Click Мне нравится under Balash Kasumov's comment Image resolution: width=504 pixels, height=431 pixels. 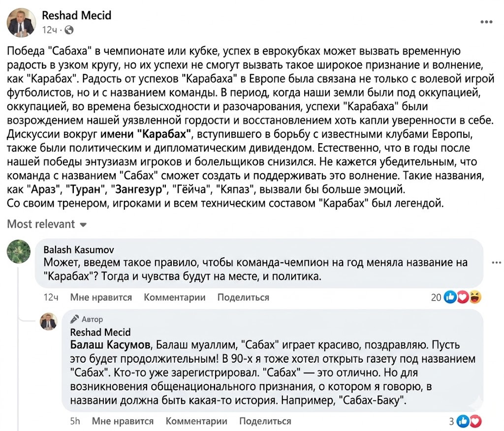coord(101,297)
